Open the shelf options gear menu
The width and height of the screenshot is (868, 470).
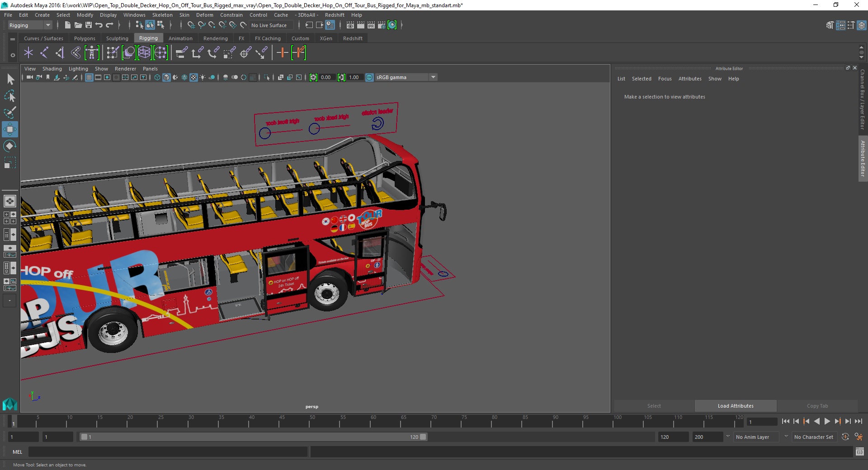[x=13, y=55]
